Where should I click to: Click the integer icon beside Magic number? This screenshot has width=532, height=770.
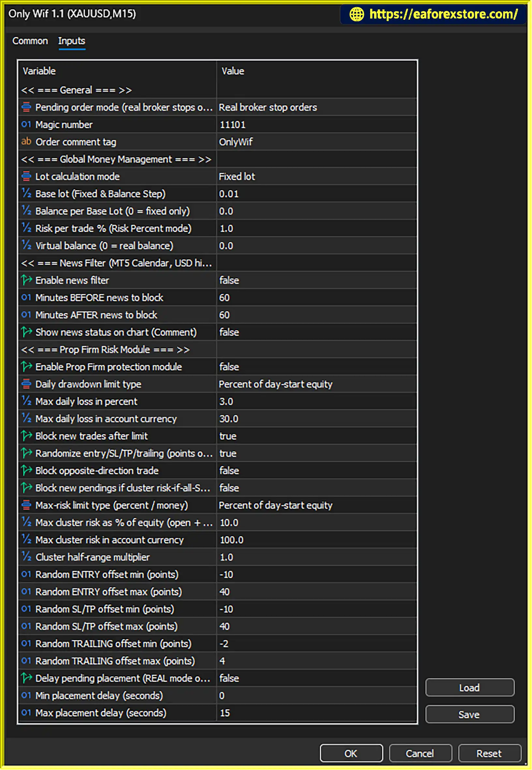[26, 124]
